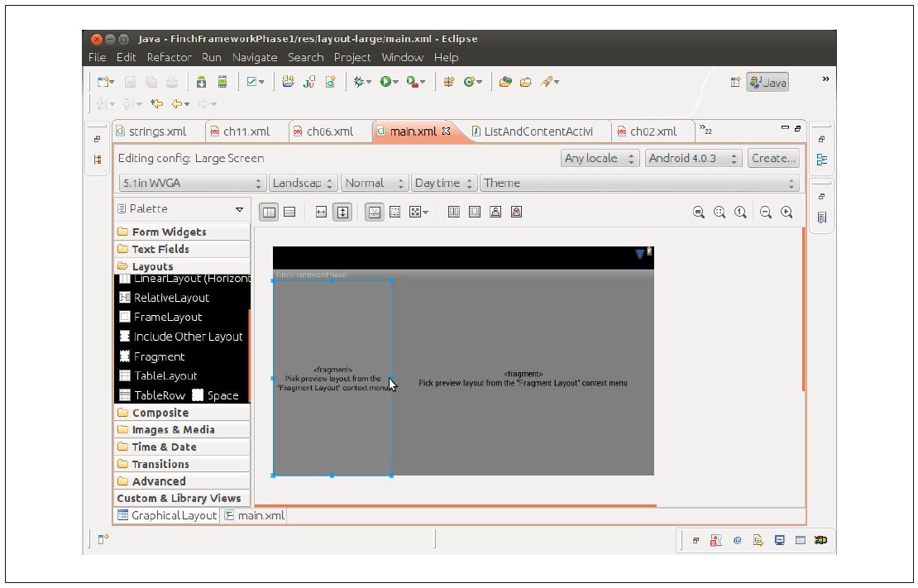Click the dominate weight icon
The height and width of the screenshot is (588, 918).
pyautogui.click(x=474, y=212)
